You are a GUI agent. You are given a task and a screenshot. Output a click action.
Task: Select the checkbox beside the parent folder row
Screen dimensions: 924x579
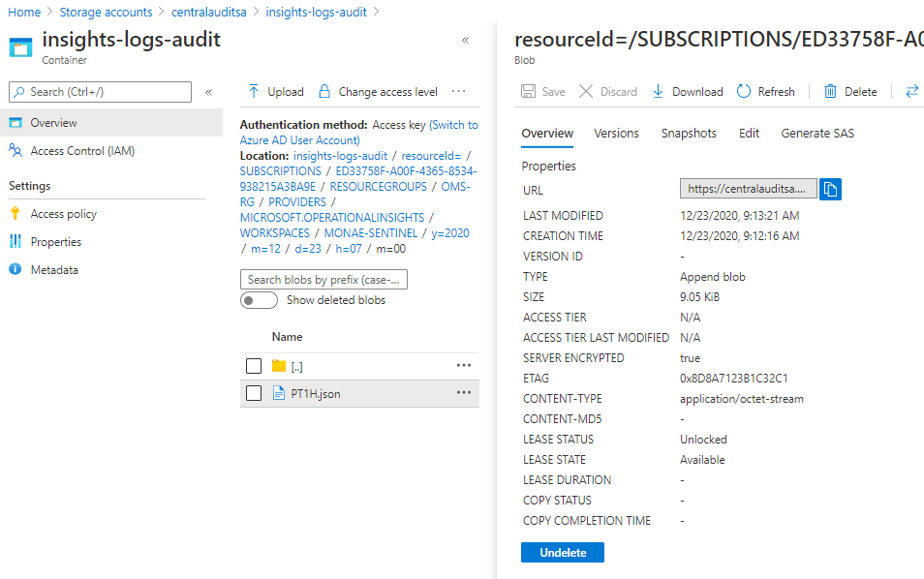(x=254, y=365)
